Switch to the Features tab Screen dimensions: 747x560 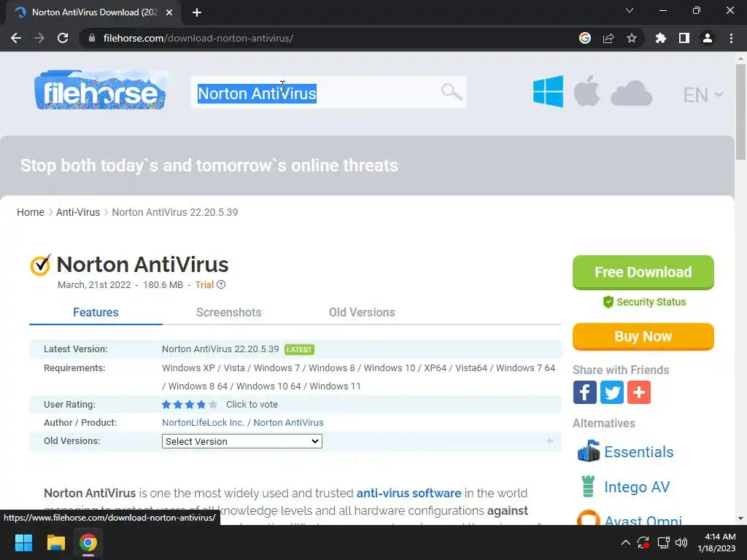click(96, 312)
